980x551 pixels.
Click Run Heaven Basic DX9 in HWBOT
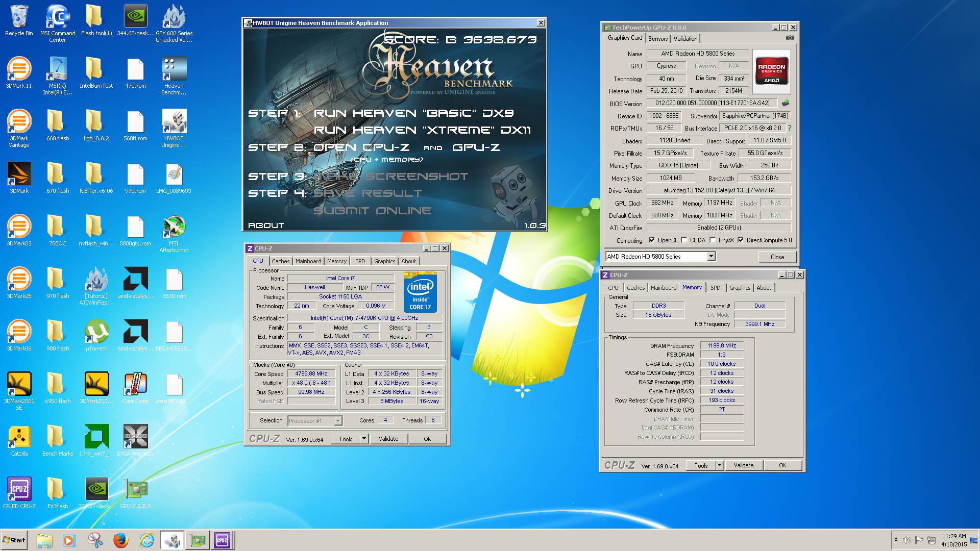coord(413,113)
